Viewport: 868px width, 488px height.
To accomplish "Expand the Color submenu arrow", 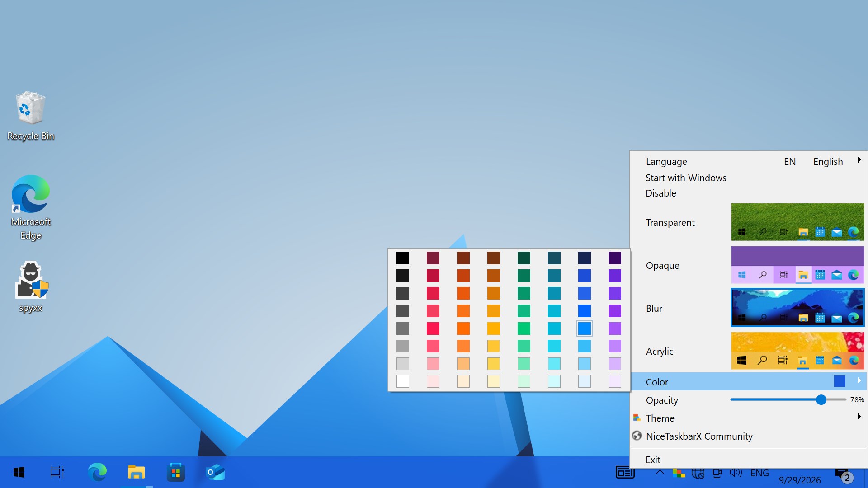I will [x=859, y=380].
